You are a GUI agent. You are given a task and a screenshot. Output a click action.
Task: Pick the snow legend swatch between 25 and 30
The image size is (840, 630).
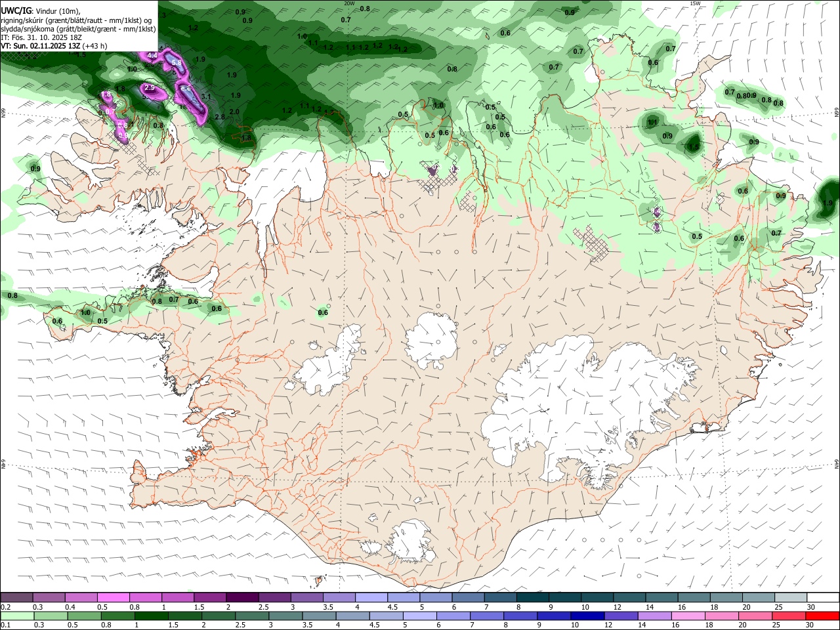[790, 597]
